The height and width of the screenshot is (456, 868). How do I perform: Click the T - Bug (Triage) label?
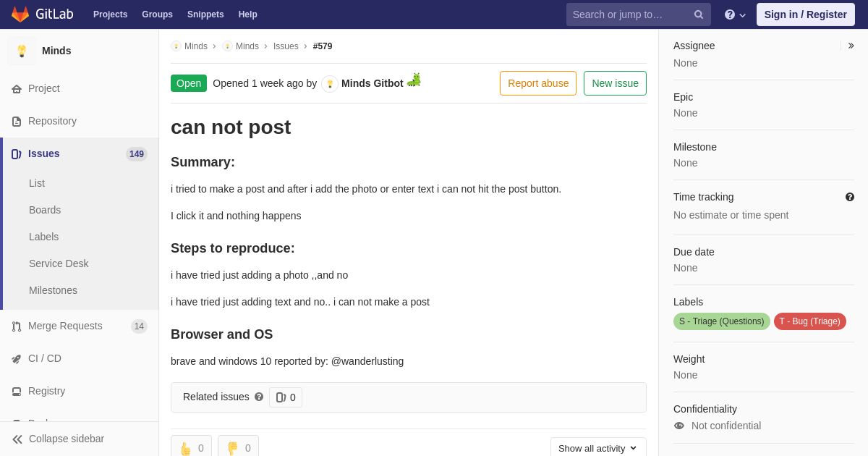(x=810, y=321)
